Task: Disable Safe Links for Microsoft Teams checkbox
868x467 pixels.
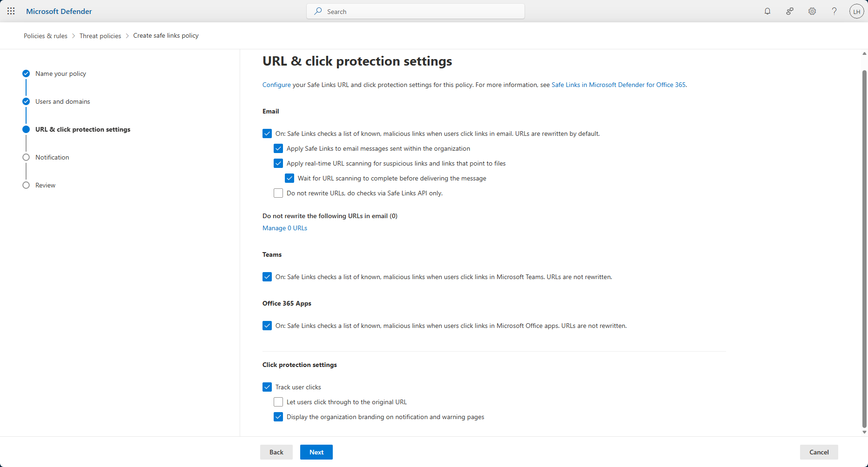Action: 267,277
